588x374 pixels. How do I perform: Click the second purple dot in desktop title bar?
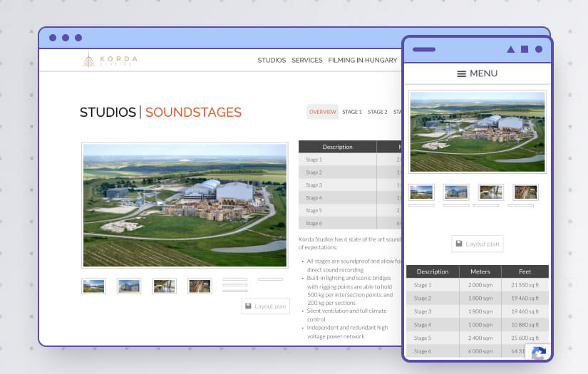pyautogui.click(x=66, y=38)
